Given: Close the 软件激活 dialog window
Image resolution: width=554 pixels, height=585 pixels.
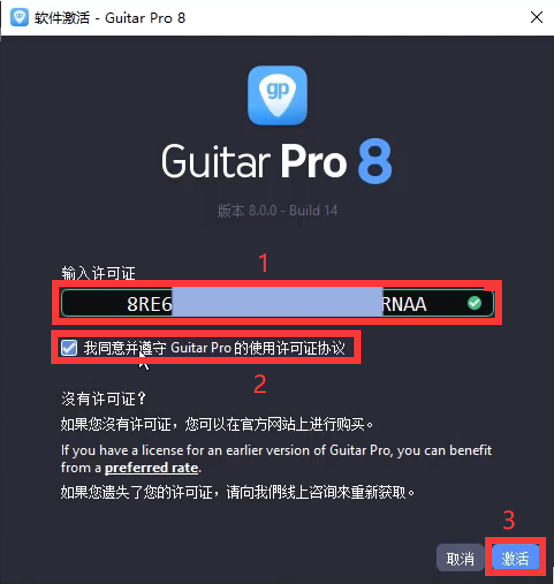Looking at the screenshot, I should (x=536, y=17).
